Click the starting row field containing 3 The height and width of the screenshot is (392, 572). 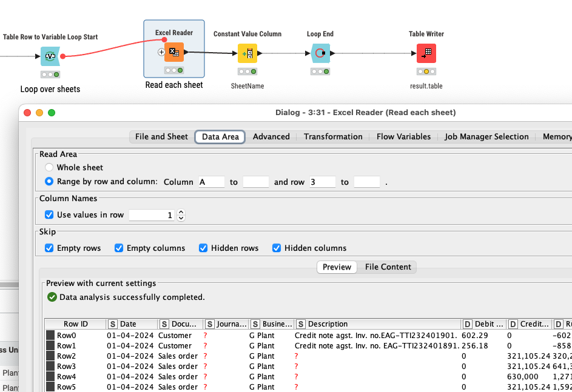[x=323, y=182]
